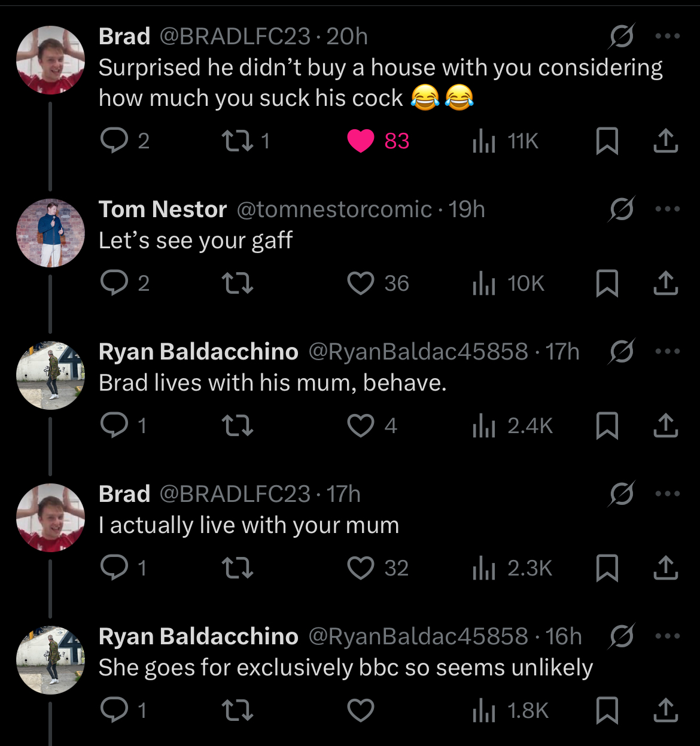Open Tom Nestor's profile via his name

pyautogui.click(x=163, y=209)
